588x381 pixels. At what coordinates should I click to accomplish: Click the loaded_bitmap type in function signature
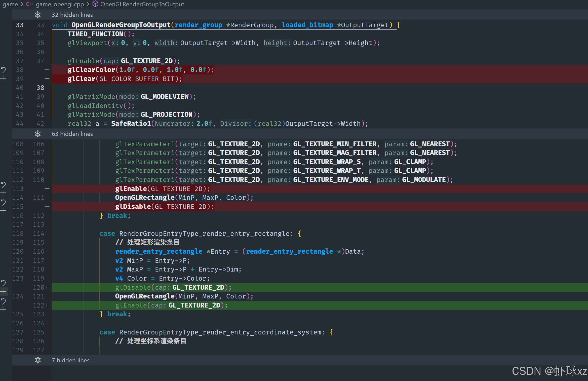point(307,25)
